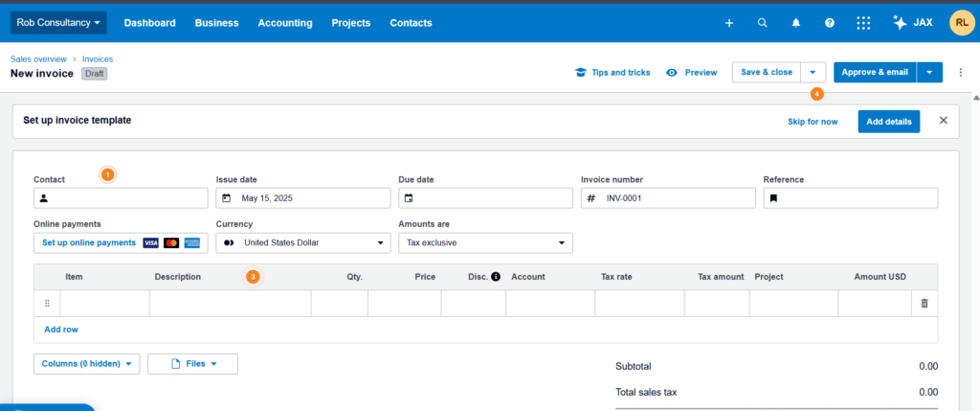Click Save & close button
The image size is (980, 411).
(x=767, y=73)
